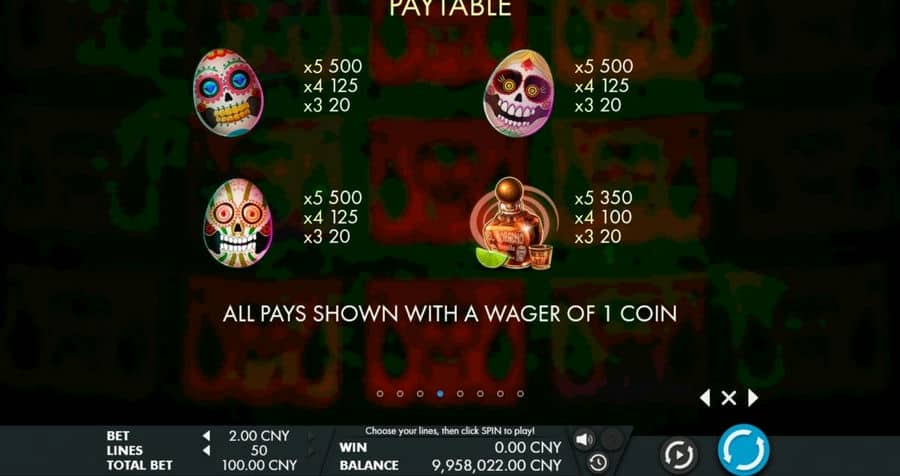Viewport: 900px width, 476px height.
Task: Go to previous paytable page arrow
Action: [x=705, y=398]
